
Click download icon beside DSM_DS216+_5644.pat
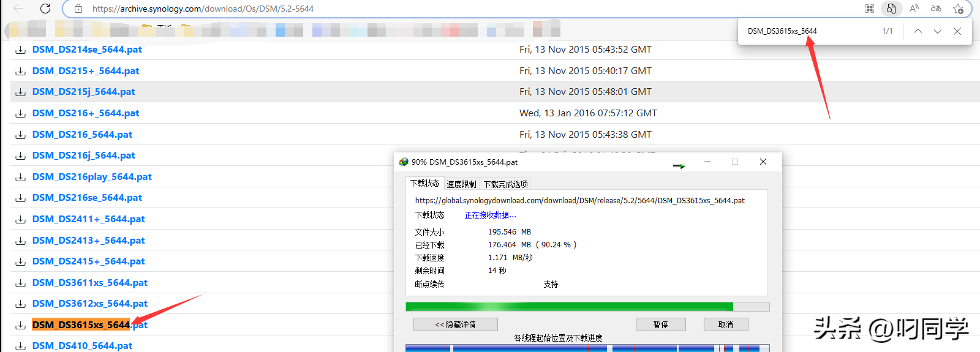tap(20, 113)
